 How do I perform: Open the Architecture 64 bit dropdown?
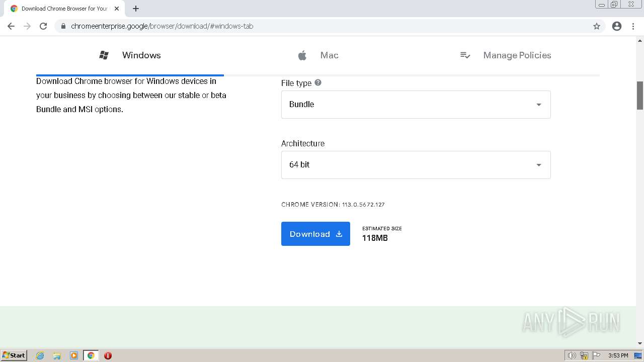pyautogui.click(x=416, y=165)
